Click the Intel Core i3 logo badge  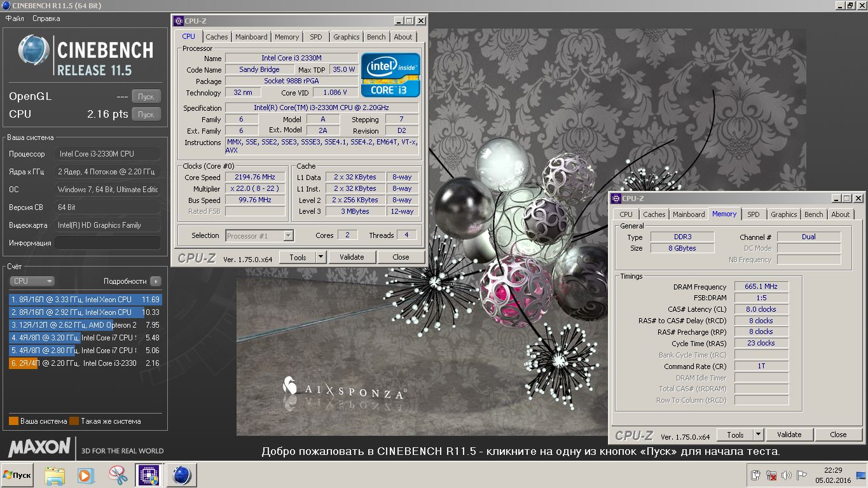[x=390, y=75]
